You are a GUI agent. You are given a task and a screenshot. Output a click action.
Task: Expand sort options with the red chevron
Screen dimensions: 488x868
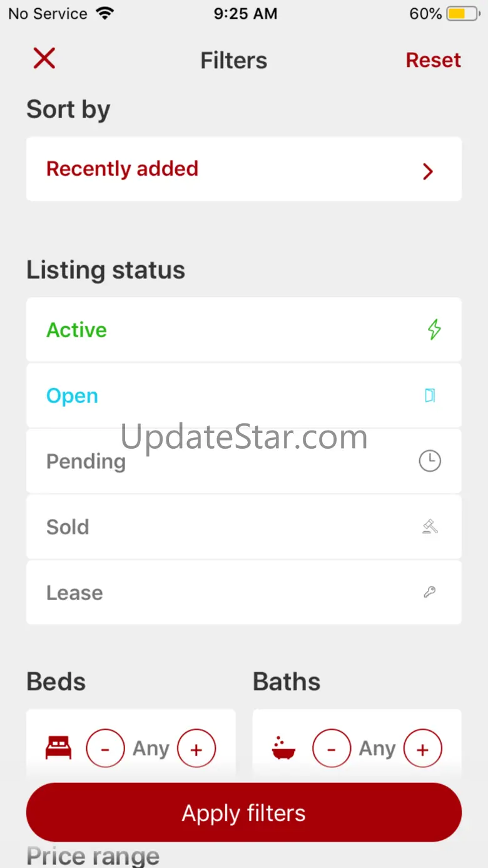[x=428, y=171]
